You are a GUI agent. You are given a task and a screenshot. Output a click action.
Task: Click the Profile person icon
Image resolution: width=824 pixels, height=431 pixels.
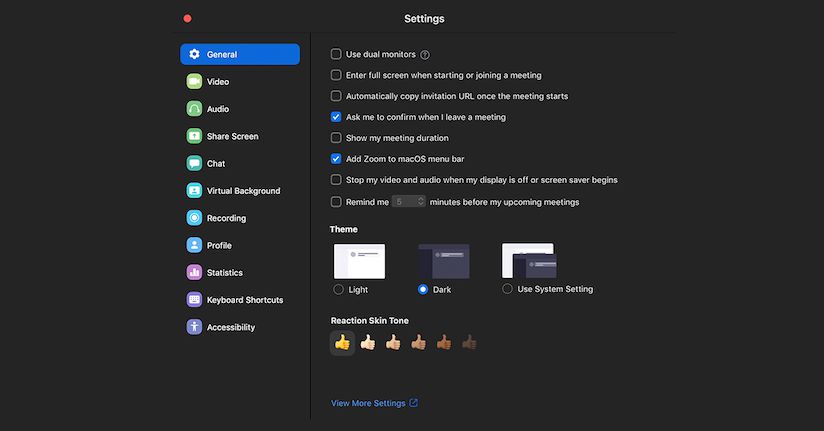click(x=194, y=245)
